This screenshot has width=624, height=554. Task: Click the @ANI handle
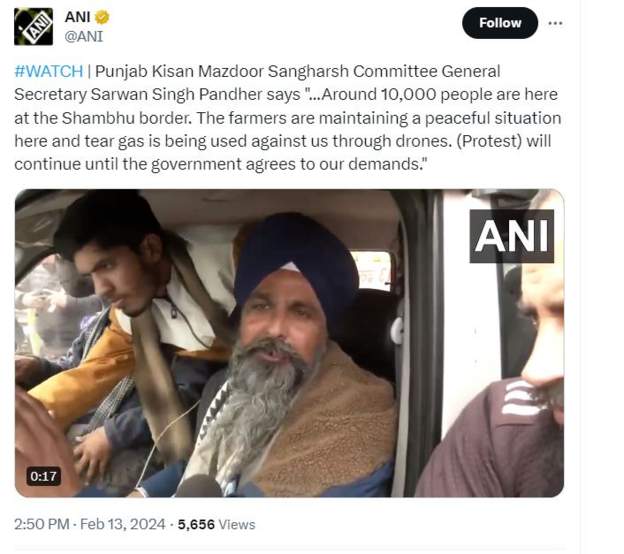(84, 37)
